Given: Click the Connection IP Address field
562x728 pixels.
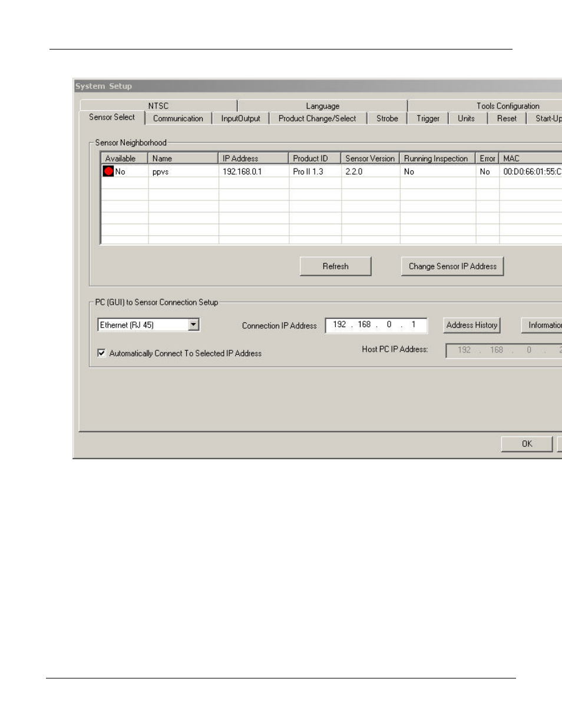Looking at the screenshot, I should tap(376, 325).
